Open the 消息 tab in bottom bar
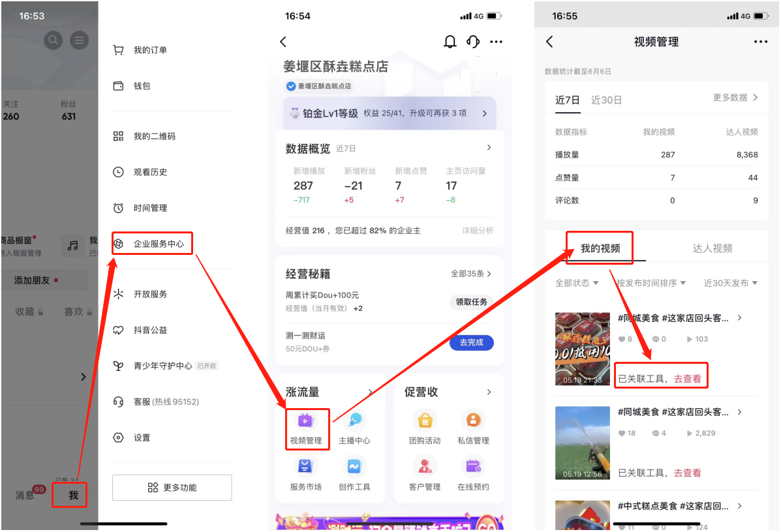The height and width of the screenshot is (532, 781). 24,495
